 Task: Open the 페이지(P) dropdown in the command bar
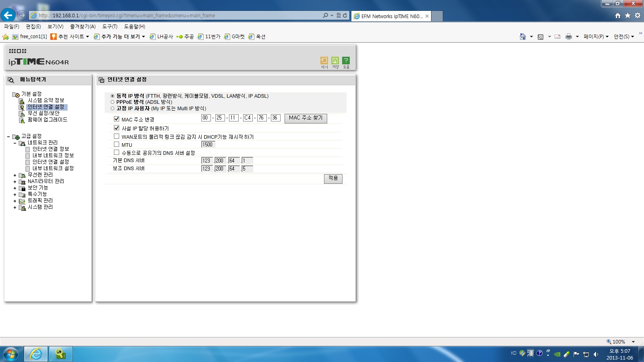[x=596, y=37]
